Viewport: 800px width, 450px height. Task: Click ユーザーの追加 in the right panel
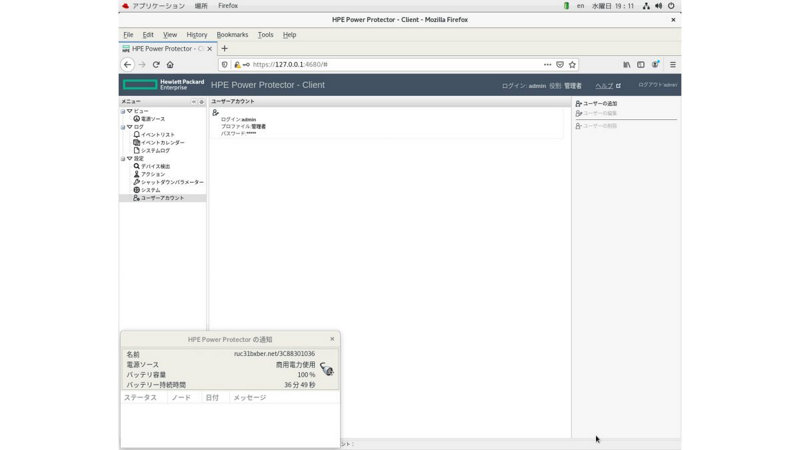(x=600, y=104)
